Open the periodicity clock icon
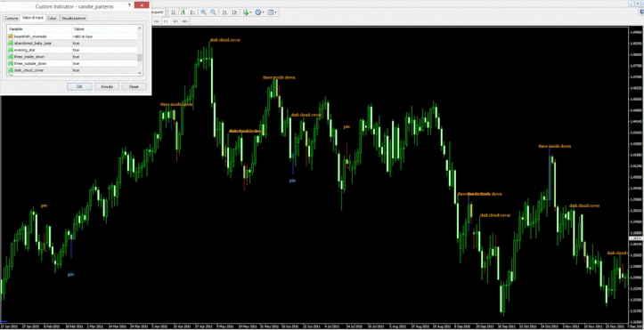Viewport: 644px width, 330px height. point(258,12)
